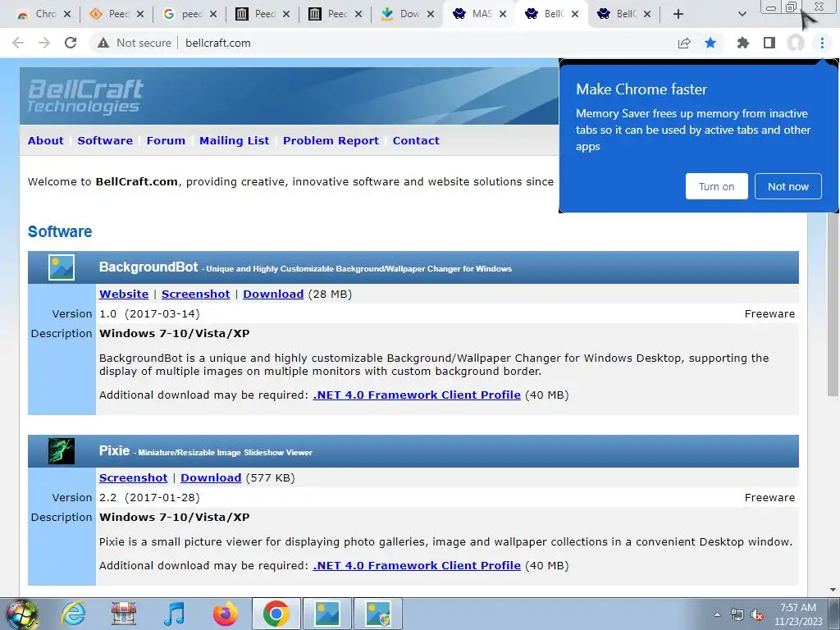Open the taskbar app left of music note
The height and width of the screenshot is (630, 840).
[x=124, y=614]
